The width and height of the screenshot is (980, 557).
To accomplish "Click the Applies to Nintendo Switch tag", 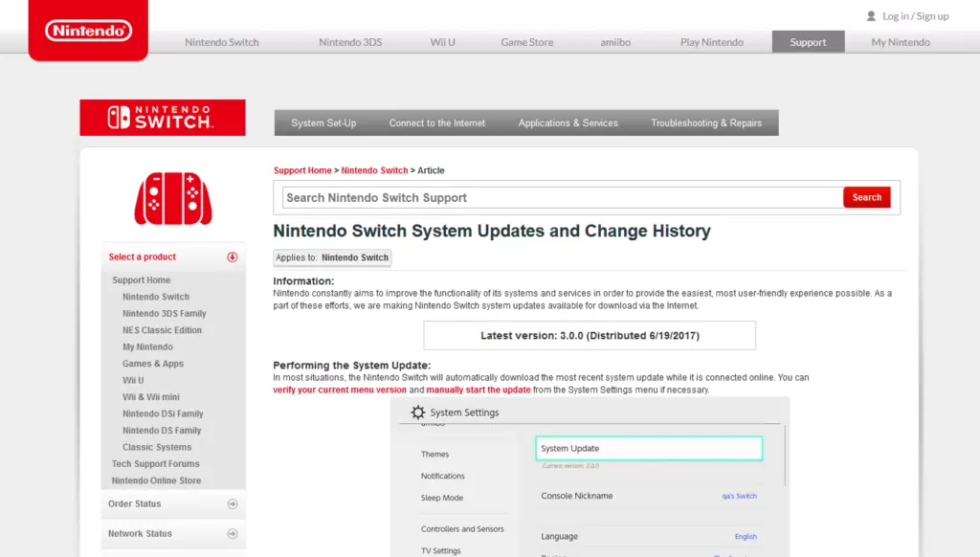I will 332,257.
